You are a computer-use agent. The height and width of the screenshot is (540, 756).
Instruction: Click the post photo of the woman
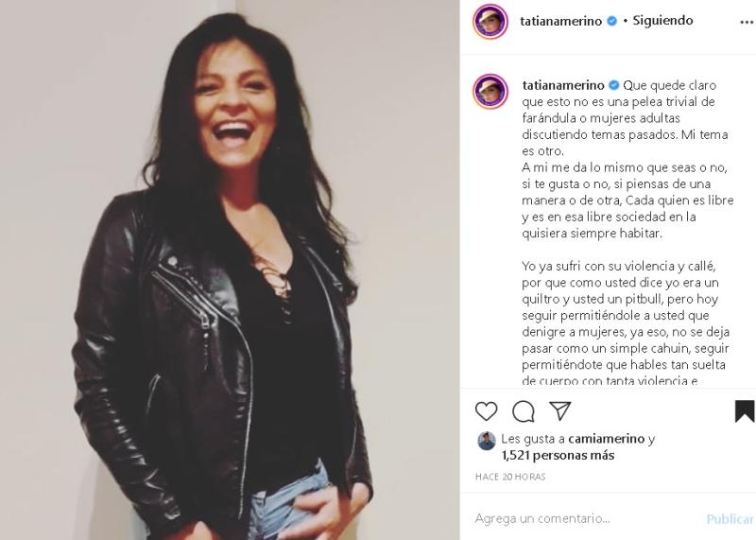click(x=230, y=270)
